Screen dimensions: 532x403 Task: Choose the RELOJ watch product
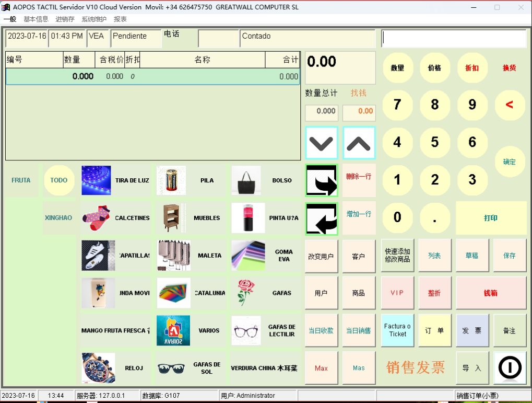(115, 368)
